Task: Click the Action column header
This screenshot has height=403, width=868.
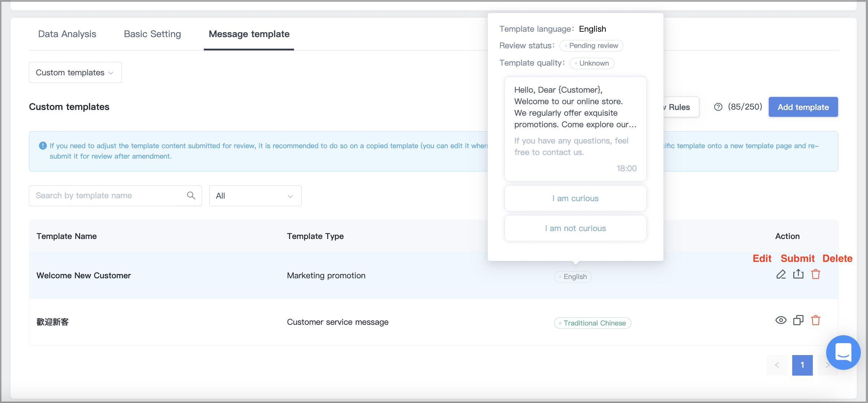Action: click(x=787, y=236)
